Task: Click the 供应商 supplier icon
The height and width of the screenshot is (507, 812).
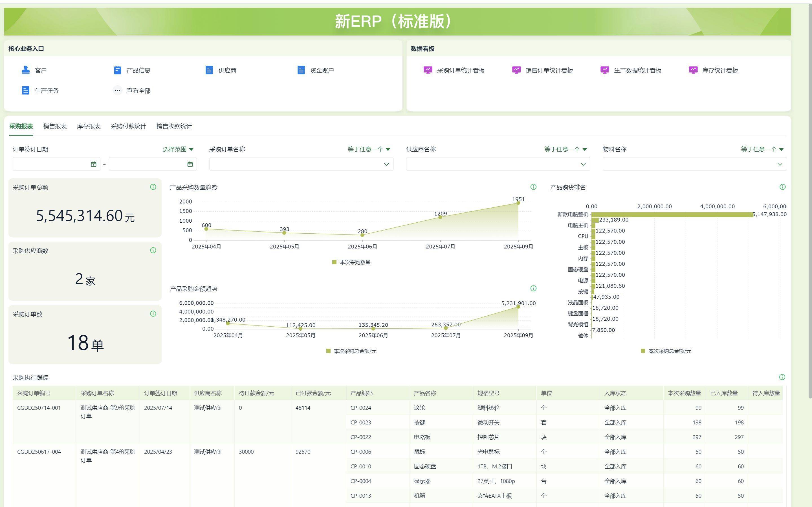Action: pos(209,70)
